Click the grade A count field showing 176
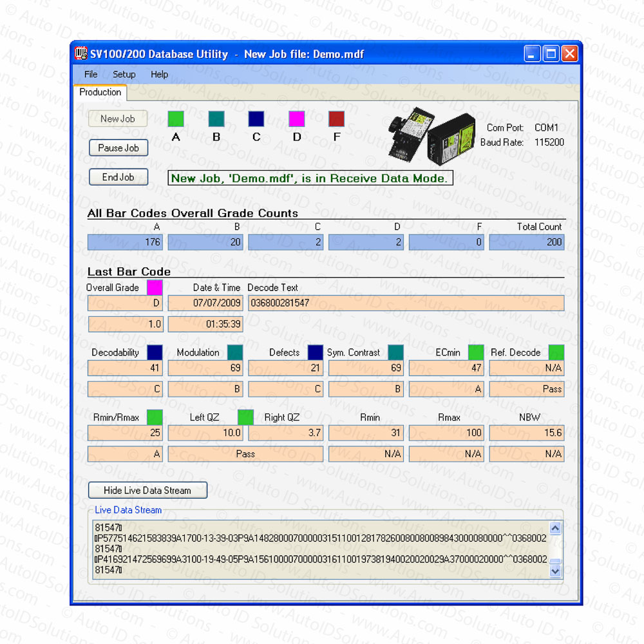 pyautogui.click(x=126, y=242)
